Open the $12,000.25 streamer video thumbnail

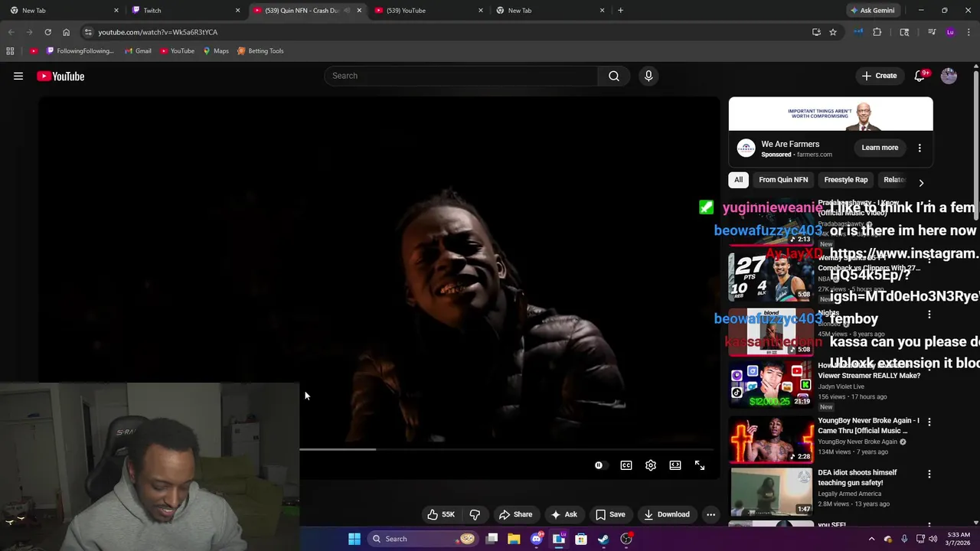pos(770,385)
